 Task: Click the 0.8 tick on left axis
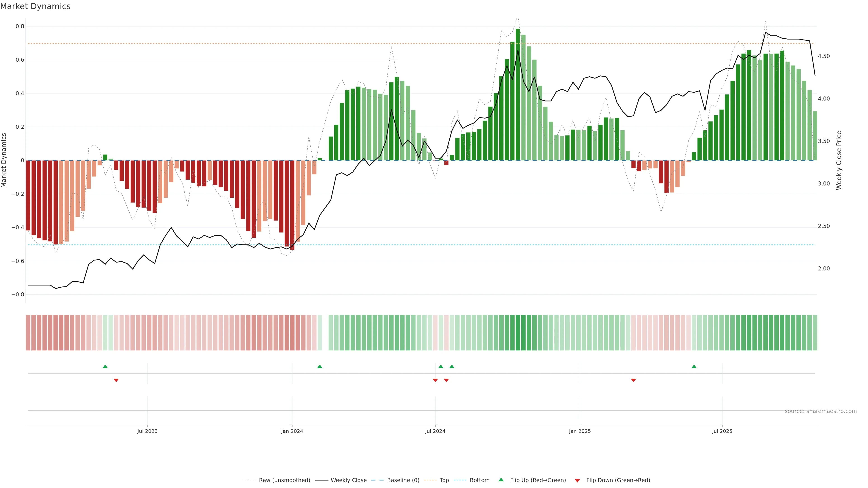[20, 26]
